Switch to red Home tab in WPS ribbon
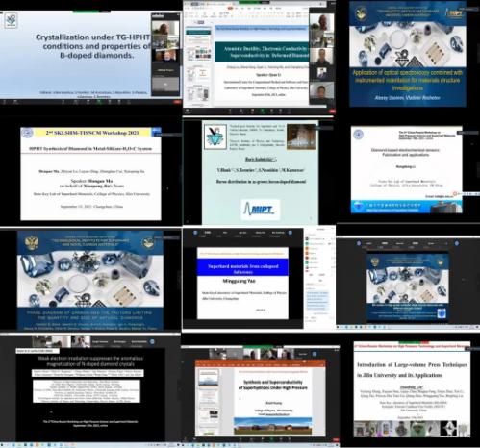 point(230,8)
